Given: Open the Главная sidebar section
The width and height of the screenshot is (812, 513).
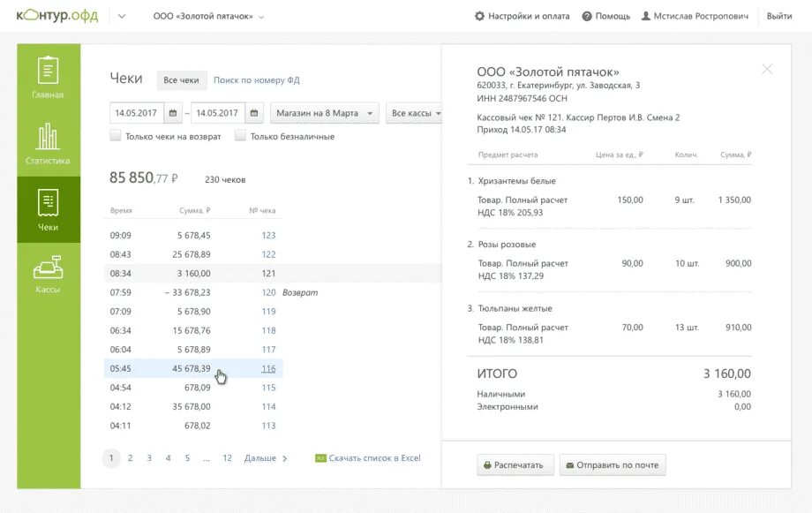Looking at the screenshot, I should click(49, 77).
